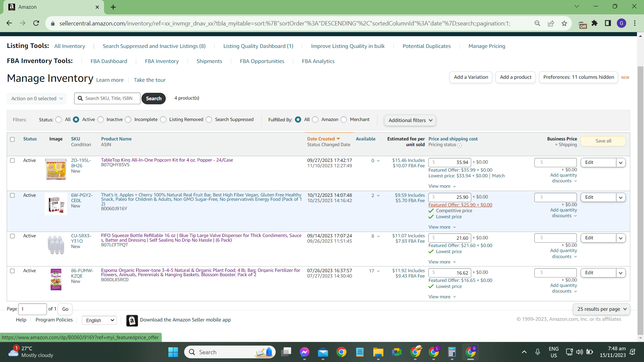Expand available quantity arrow for FIFO Squeeze Bottle row
644x362 pixels.
[378, 236]
